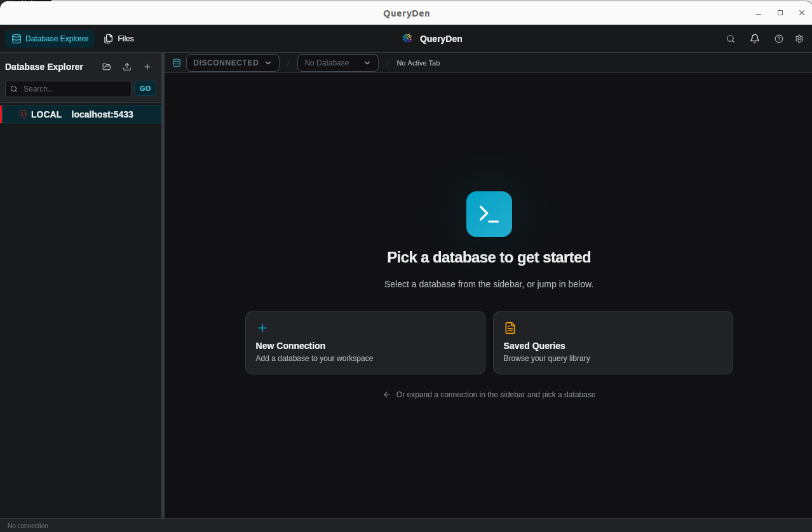
Task: Click the No Active Tab label
Action: 418,63
